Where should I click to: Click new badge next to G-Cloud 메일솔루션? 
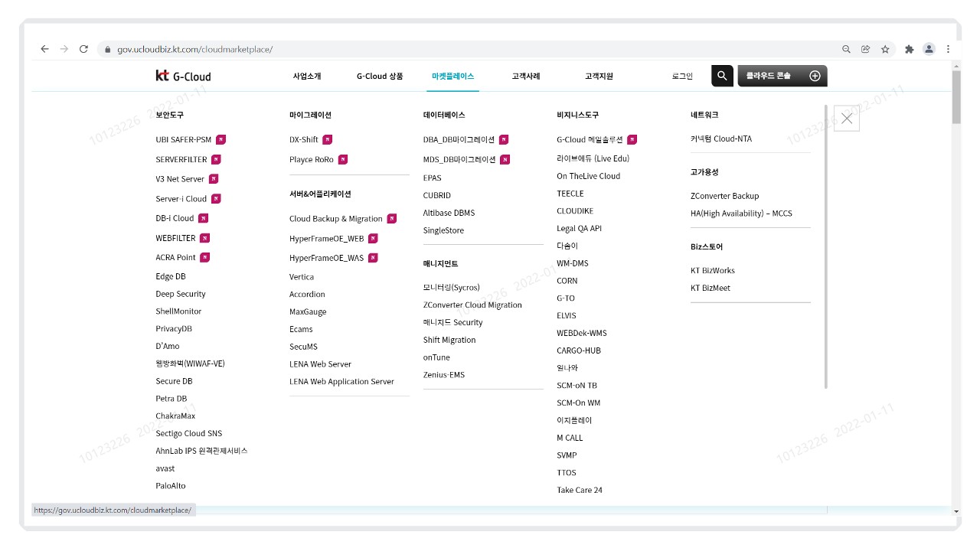[x=632, y=139]
